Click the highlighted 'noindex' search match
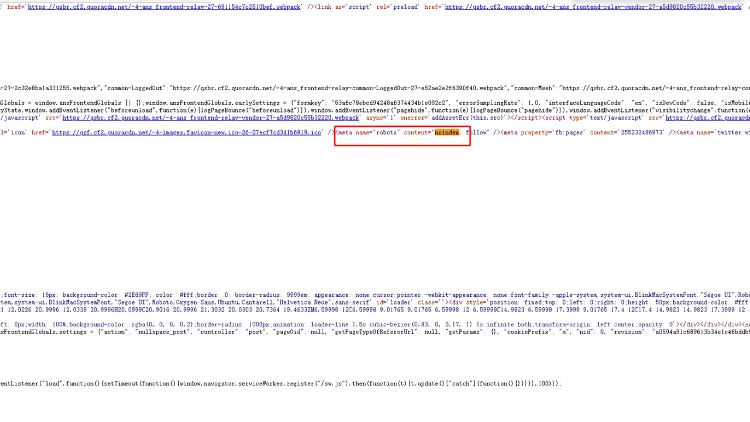 [447, 133]
